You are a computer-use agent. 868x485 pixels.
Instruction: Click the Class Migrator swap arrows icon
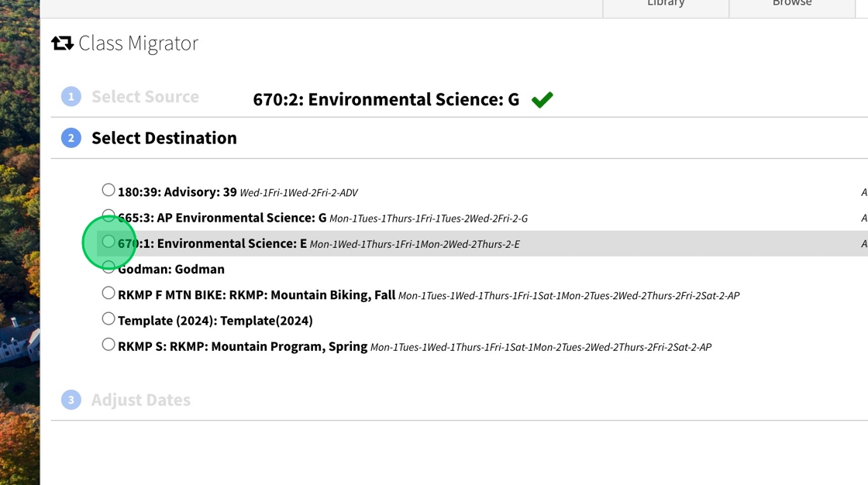pos(62,43)
